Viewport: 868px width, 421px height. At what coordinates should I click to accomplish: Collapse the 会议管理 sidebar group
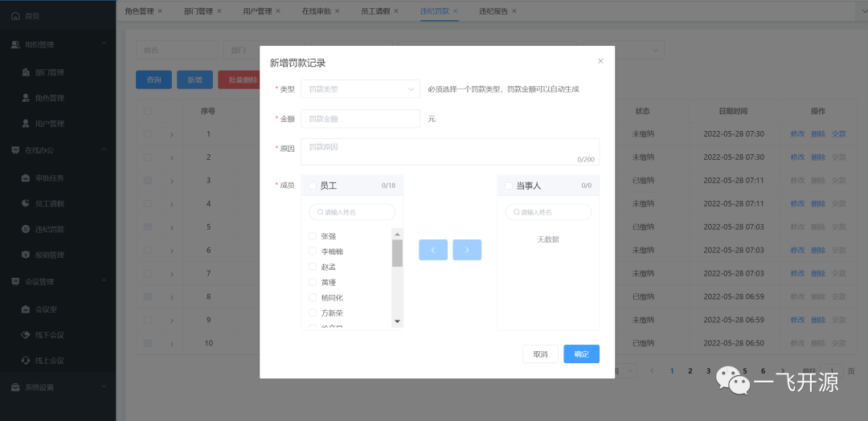(x=104, y=281)
